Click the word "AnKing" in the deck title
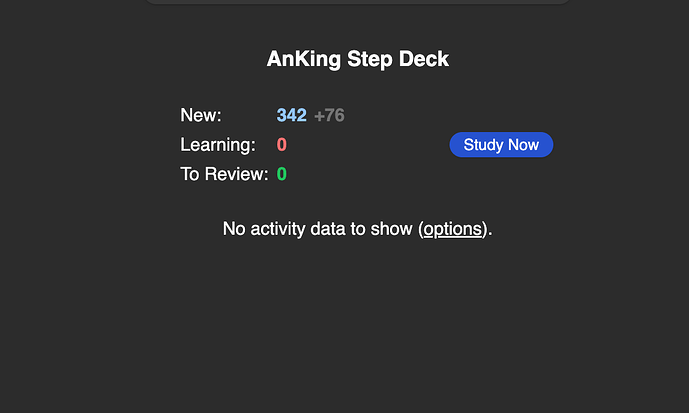689x413 pixels. 304,59
